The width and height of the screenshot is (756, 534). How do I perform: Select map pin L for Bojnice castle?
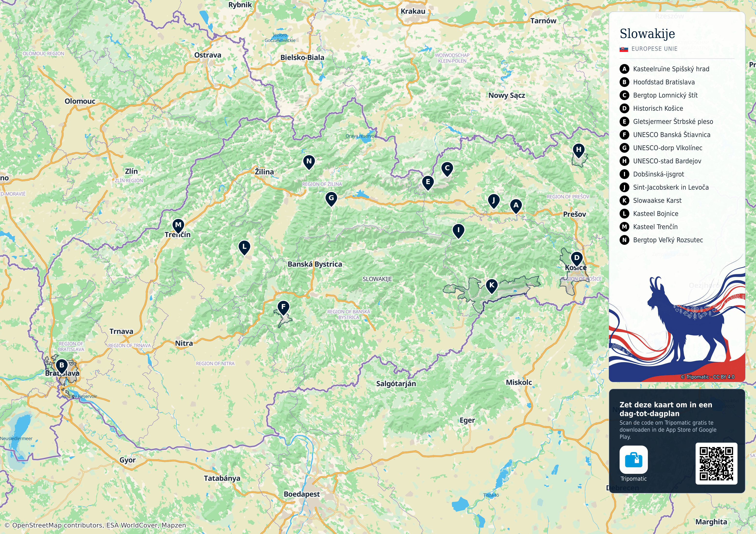(244, 248)
